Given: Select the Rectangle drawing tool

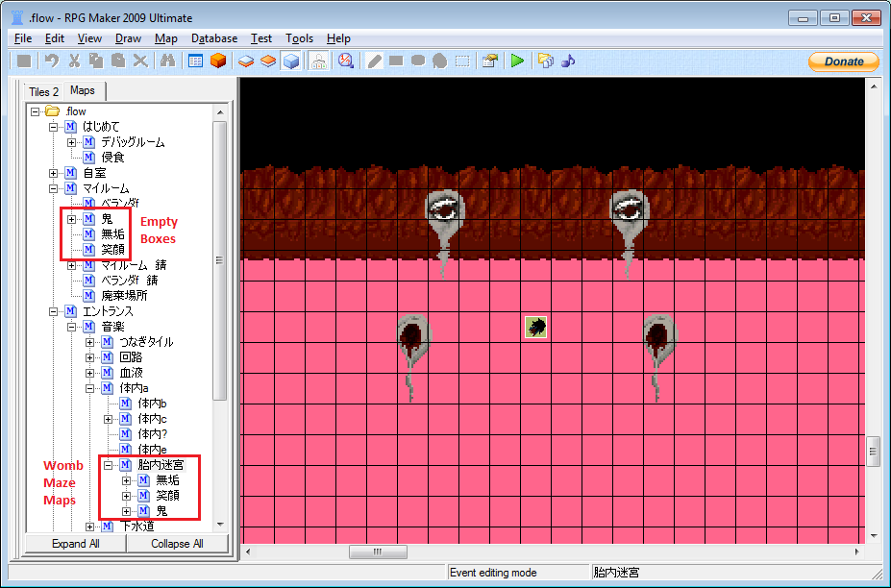Looking at the screenshot, I should pyautogui.click(x=396, y=61).
